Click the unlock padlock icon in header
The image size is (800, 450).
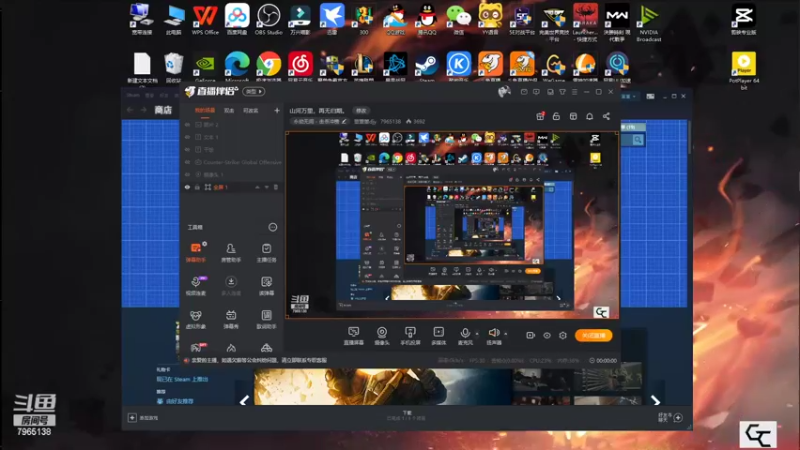[x=556, y=116]
